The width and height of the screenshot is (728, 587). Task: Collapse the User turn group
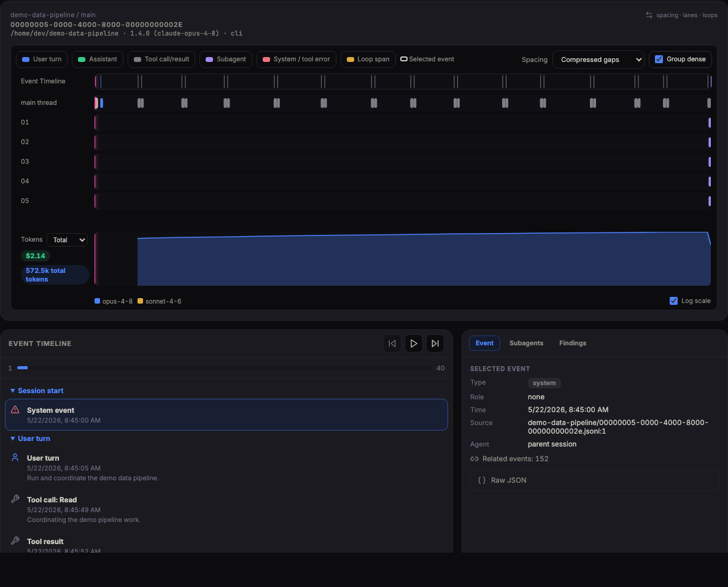(x=30, y=439)
